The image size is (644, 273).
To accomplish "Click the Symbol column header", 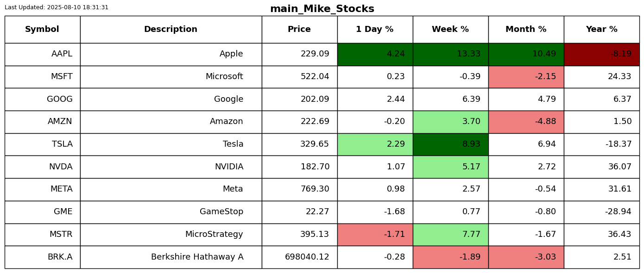I will pos(42,30).
